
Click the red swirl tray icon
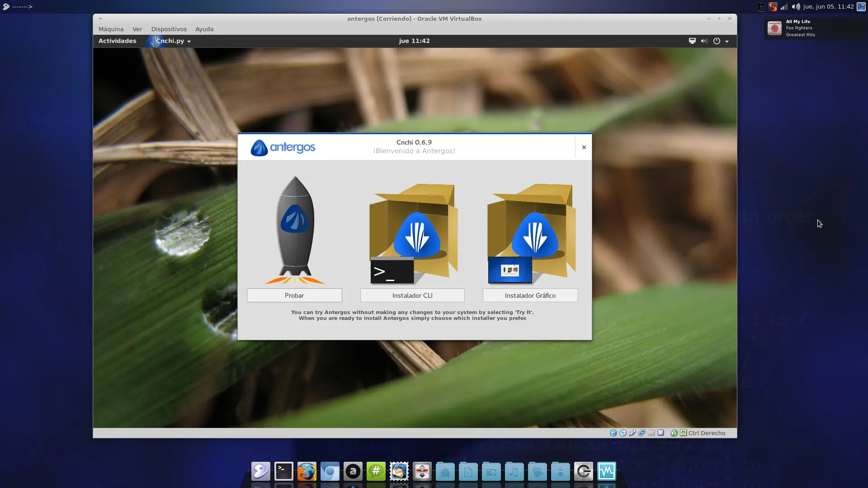(773, 7)
